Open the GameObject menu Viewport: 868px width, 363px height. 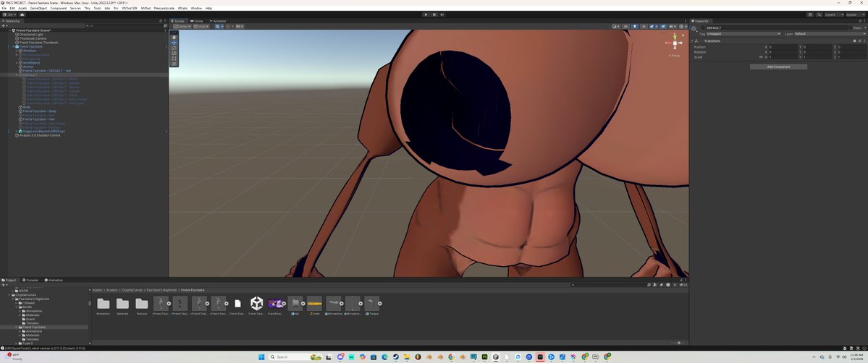click(38, 8)
